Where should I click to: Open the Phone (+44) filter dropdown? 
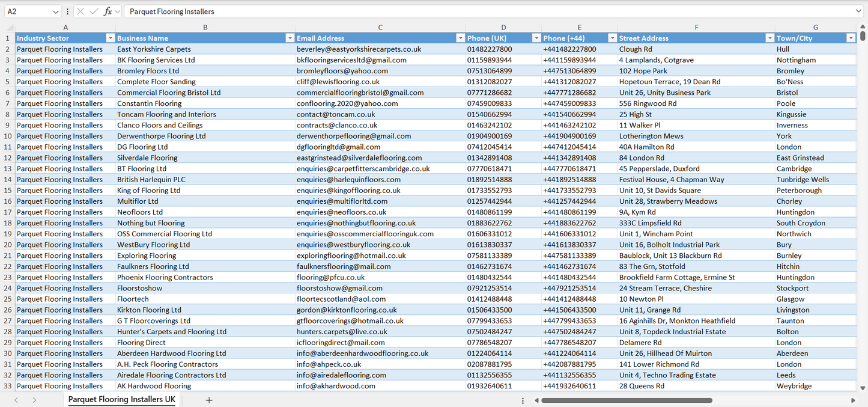[x=612, y=38]
